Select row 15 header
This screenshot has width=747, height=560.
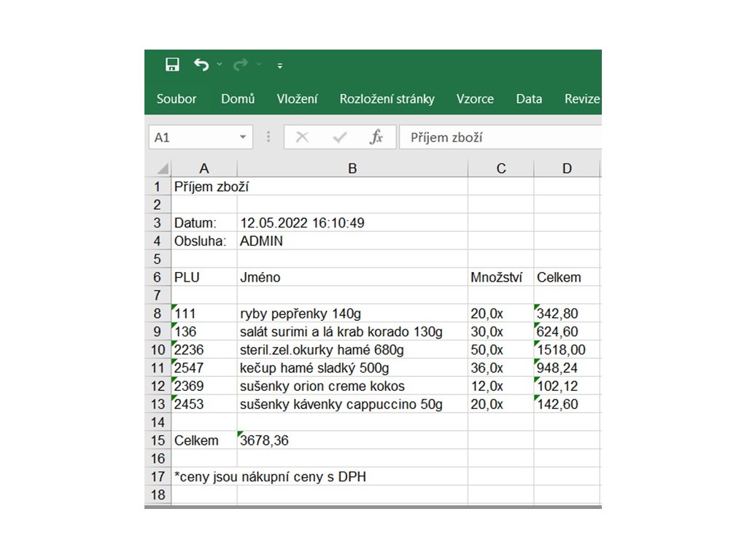(x=158, y=440)
